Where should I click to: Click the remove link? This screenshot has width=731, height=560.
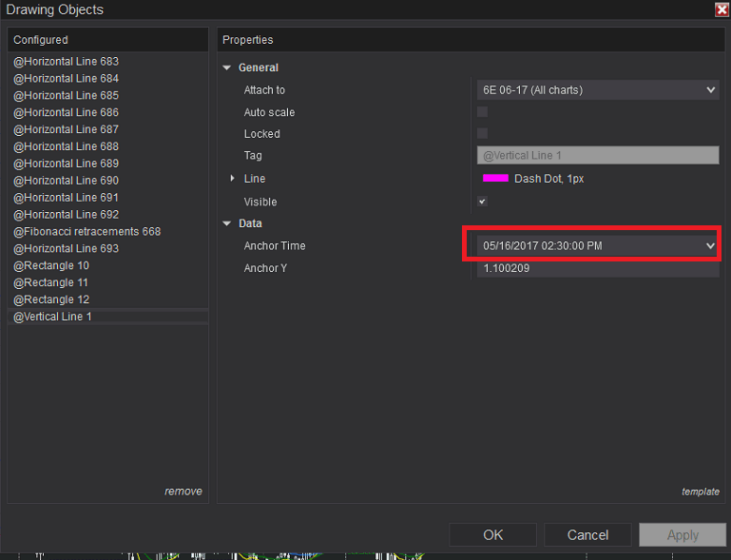(x=183, y=491)
